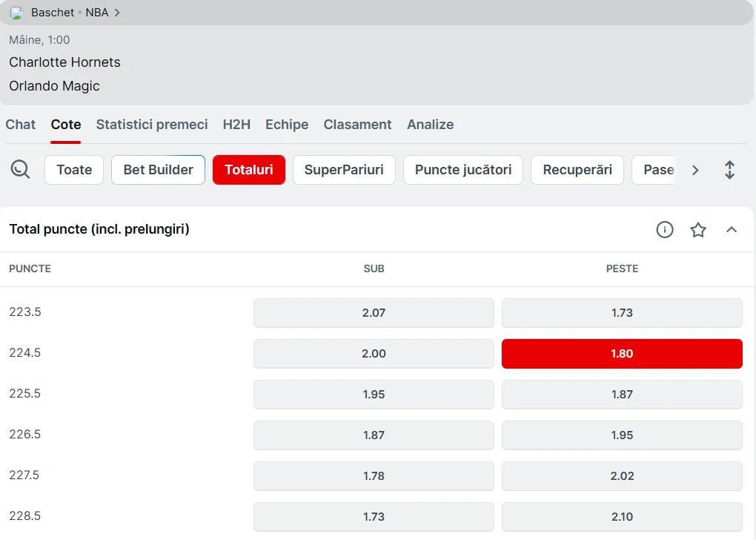Click the vertical expand-collapse arrows icon
Screen dimensions: 756x540
(x=729, y=170)
